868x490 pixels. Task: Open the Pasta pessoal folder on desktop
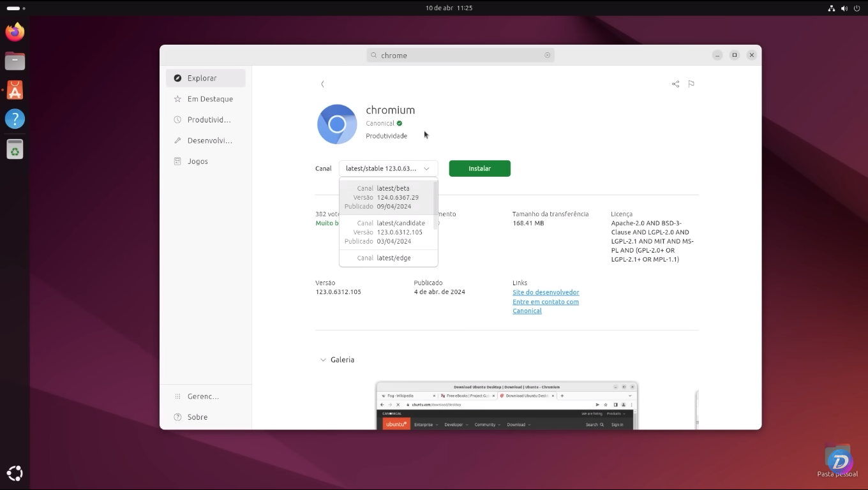tap(837, 458)
